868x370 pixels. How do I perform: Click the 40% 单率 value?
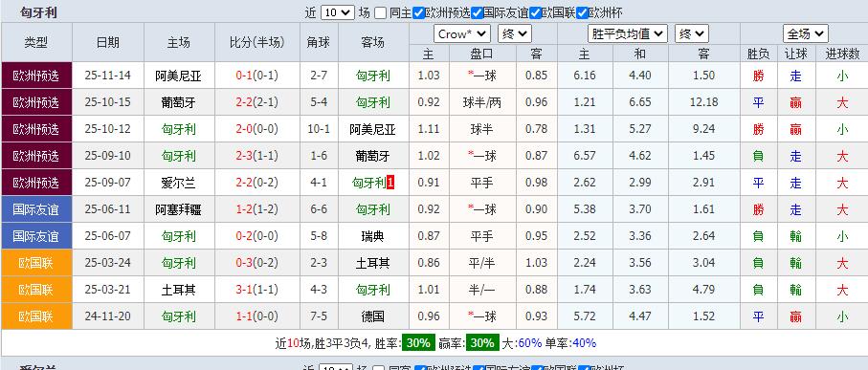click(x=584, y=343)
